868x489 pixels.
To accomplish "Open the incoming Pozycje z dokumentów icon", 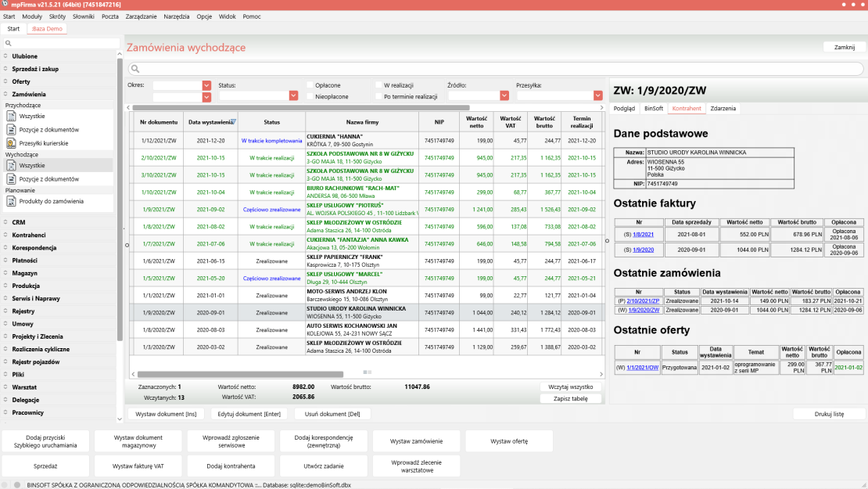I will (11, 130).
